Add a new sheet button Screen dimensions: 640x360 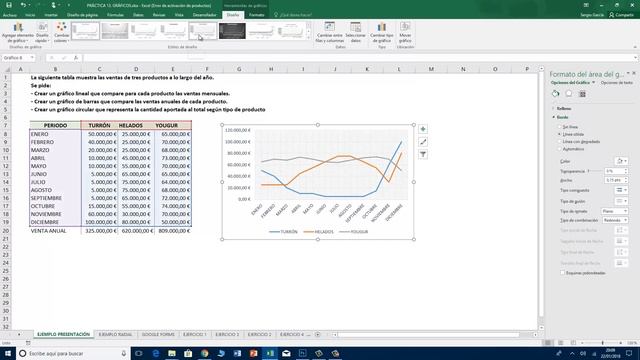(318, 334)
